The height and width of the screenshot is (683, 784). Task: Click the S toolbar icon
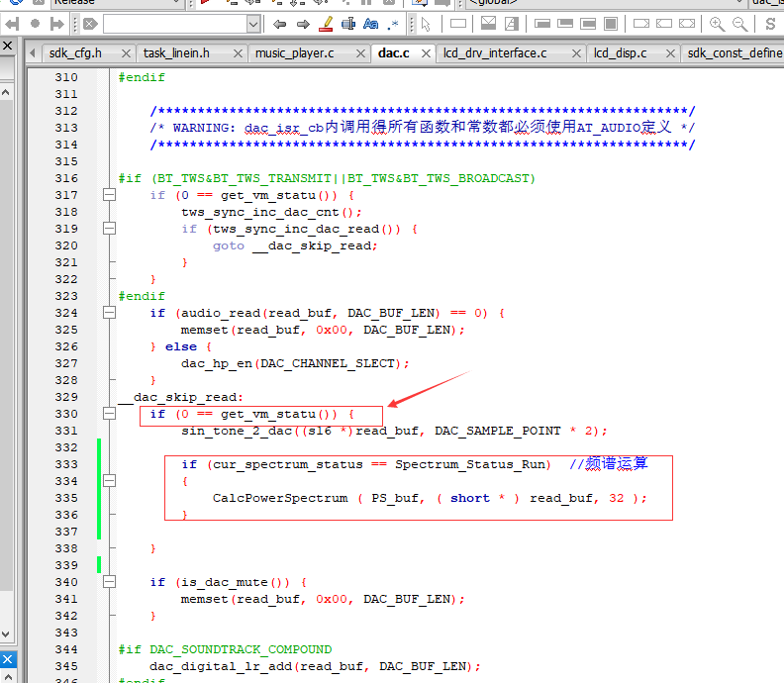click(770, 24)
